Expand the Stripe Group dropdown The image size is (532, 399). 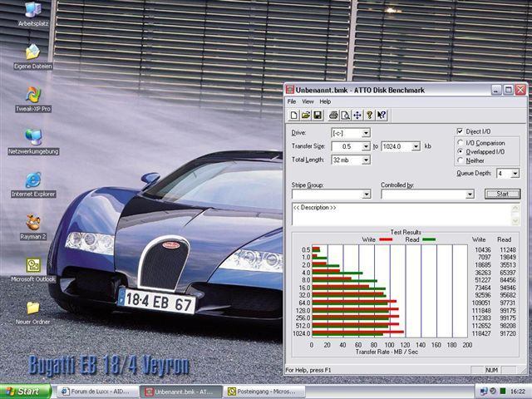(x=367, y=195)
